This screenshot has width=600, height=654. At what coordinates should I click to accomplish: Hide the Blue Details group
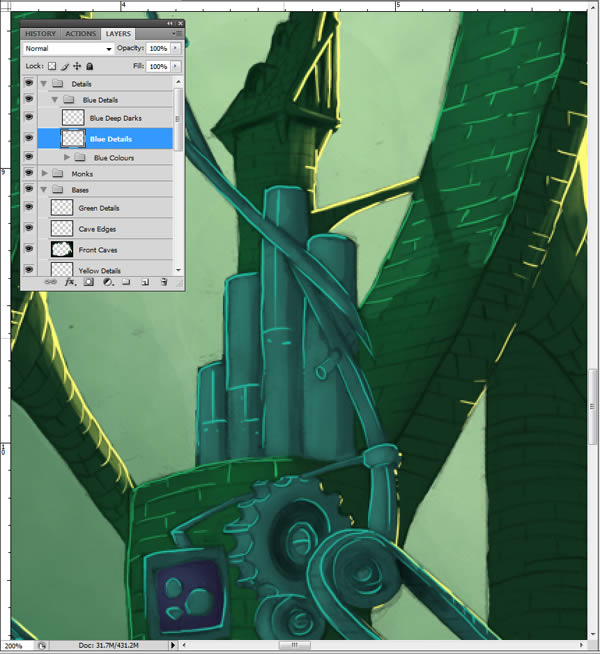click(x=29, y=99)
